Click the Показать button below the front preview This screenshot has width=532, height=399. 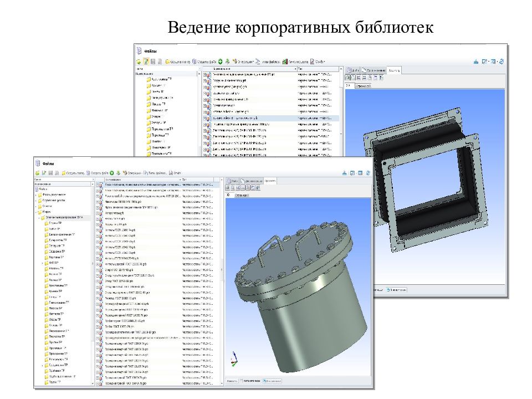[232, 381]
